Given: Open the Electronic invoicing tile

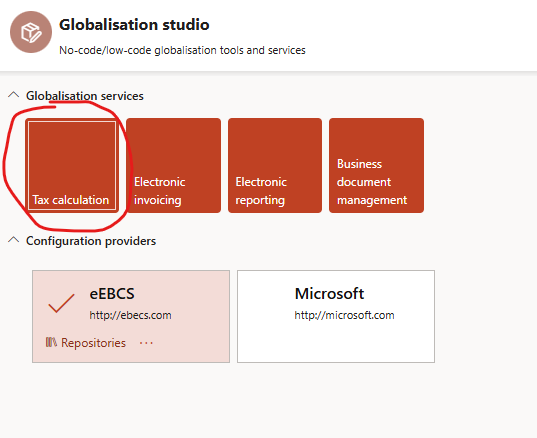Looking at the screenshot, I should pos(173,165).
